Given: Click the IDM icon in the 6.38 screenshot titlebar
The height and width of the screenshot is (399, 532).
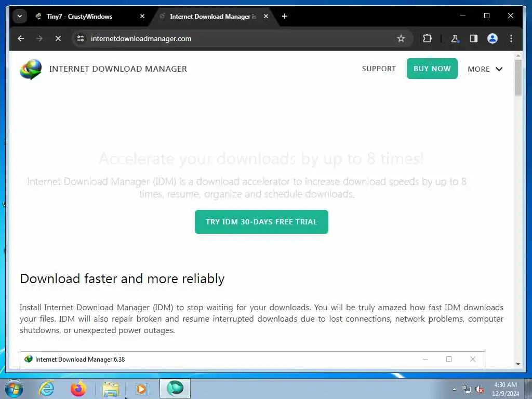Looking at the screenshot, I should [29, 359].
